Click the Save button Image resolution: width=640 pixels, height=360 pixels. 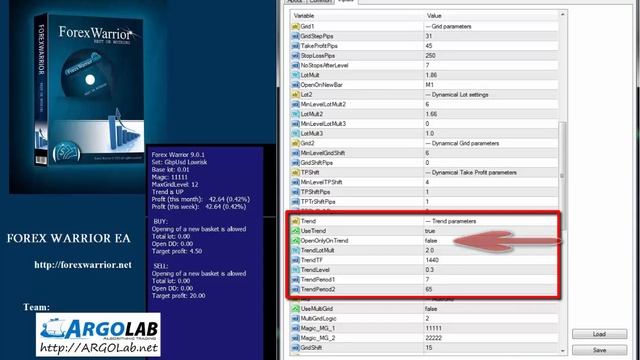pyautogui.click(x=599, y=350)
